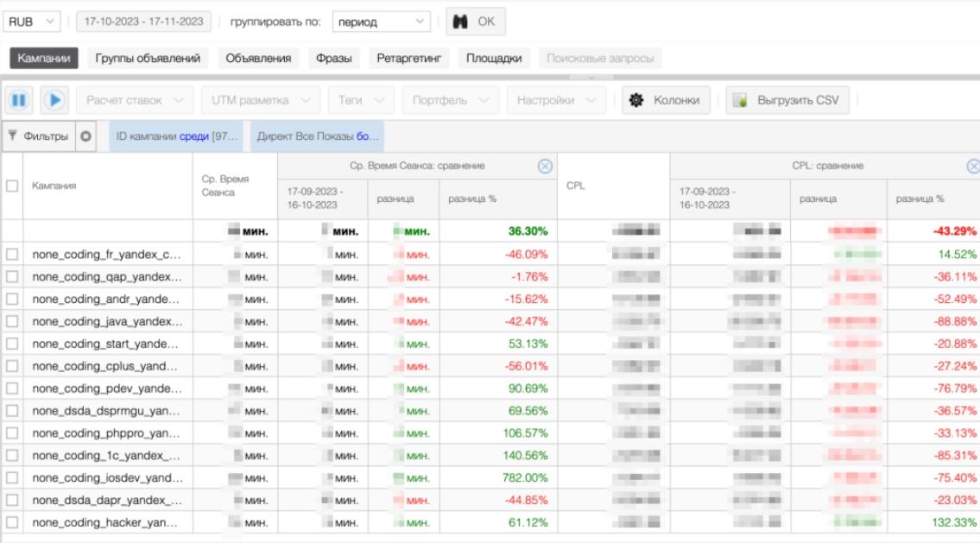Click the gear icon on Колонки
Viewport: 980px width, 543px height.
(636, 100)
